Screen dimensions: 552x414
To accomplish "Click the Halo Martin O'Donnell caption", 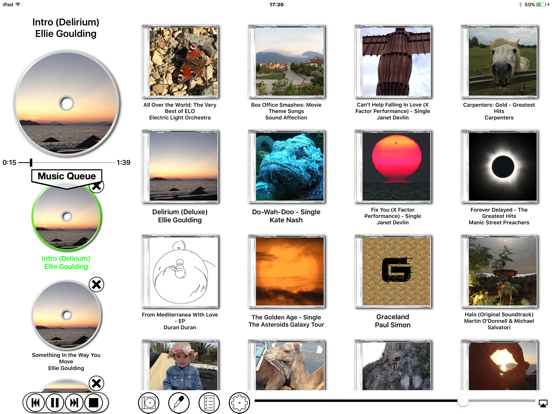I will 499,321.
